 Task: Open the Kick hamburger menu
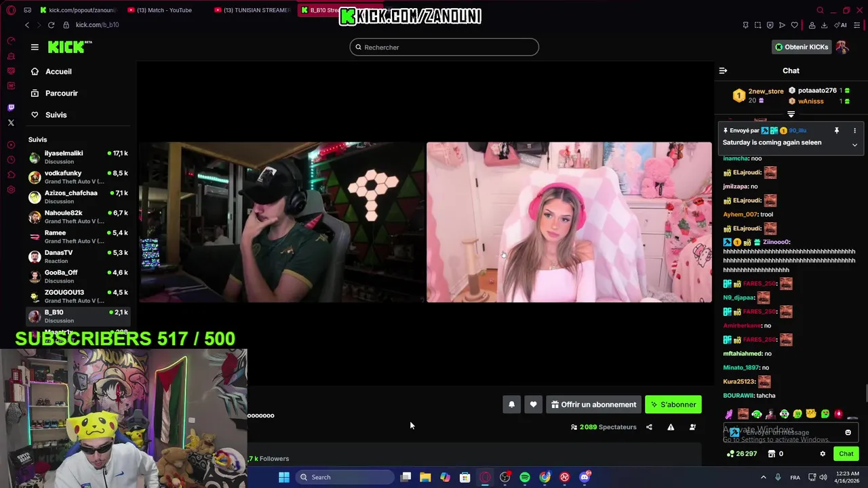coord(35,47)
